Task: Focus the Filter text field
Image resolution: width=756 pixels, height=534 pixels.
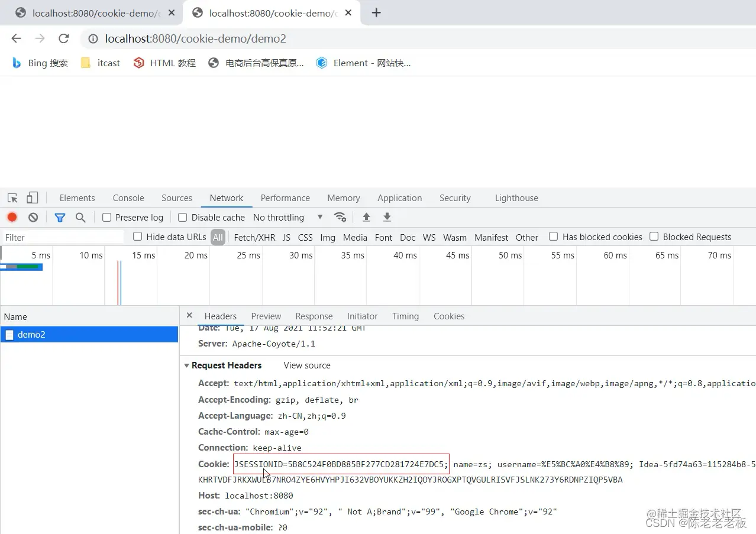Action: pyautogui.click(x=63, y=237)
